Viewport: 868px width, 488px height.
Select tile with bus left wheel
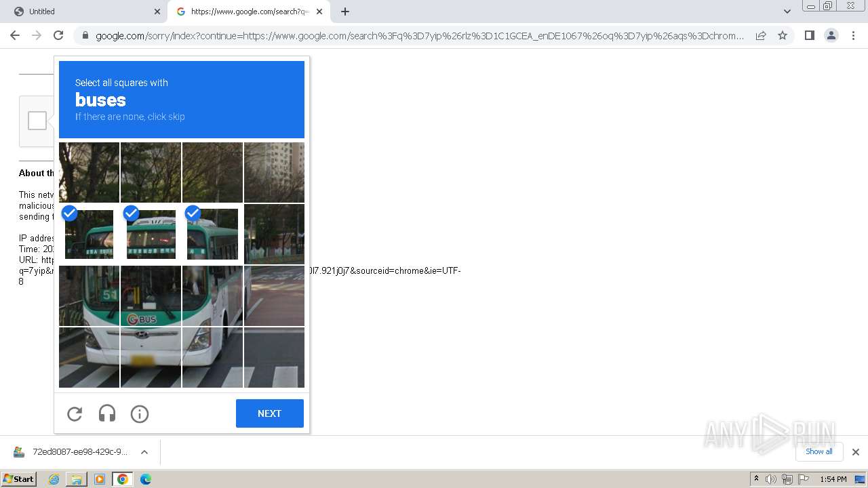pos(89,357)
